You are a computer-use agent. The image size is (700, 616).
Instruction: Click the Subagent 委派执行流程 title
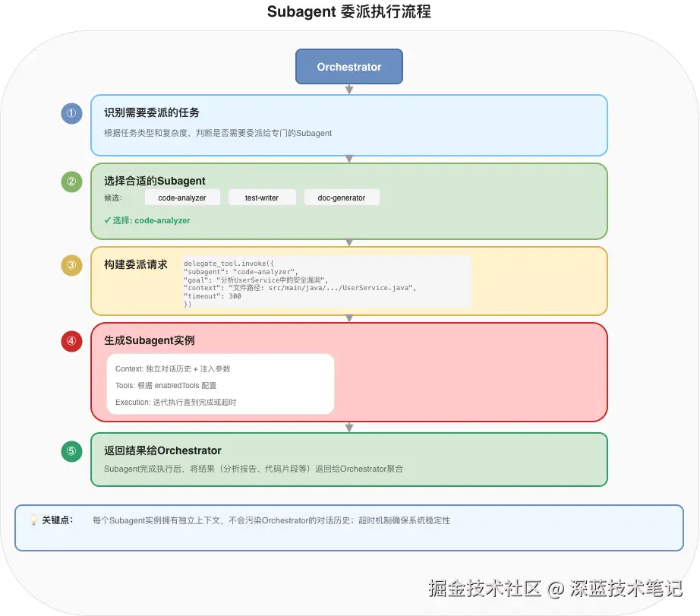349,12
